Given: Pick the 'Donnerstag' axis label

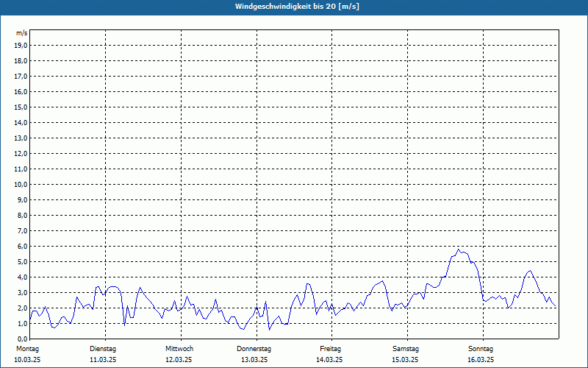Looking at the screenshot, I should coord(254,348).
